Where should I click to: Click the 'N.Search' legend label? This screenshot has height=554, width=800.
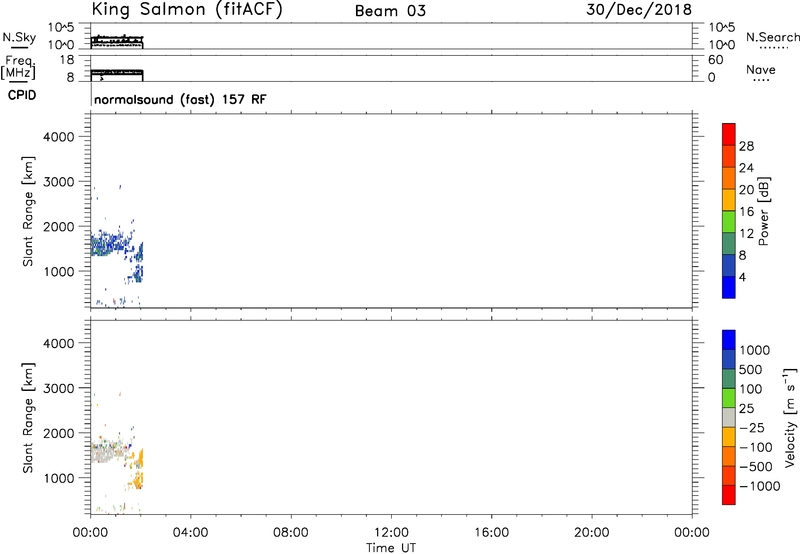click(x=772, y=37)
